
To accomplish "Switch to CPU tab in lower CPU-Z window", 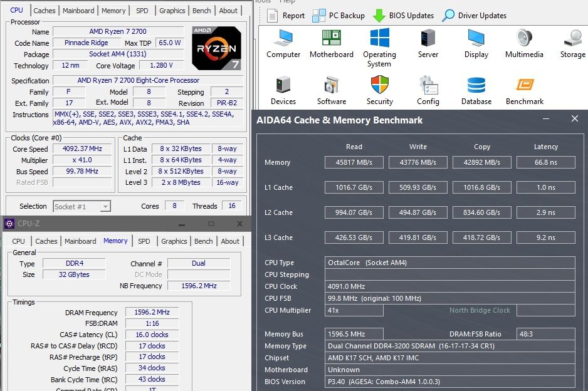I will point(18,241).
